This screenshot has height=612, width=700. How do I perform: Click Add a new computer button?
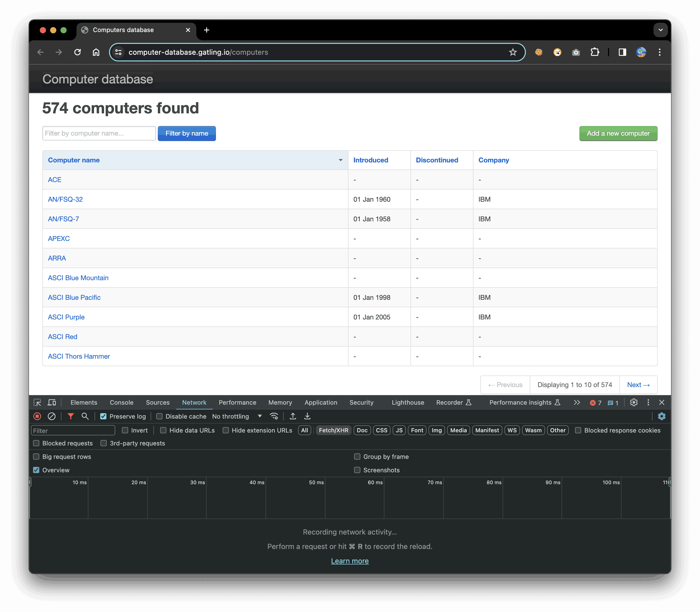pos(618,133)
